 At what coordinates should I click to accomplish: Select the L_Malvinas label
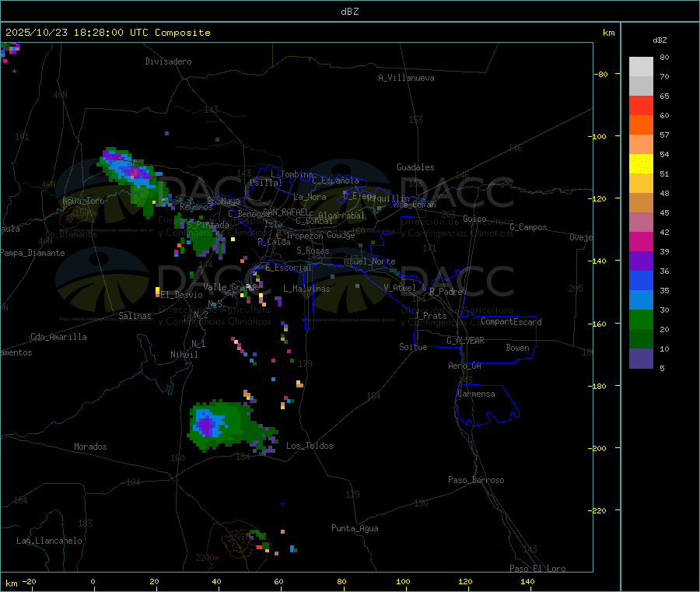pos(306,289)
